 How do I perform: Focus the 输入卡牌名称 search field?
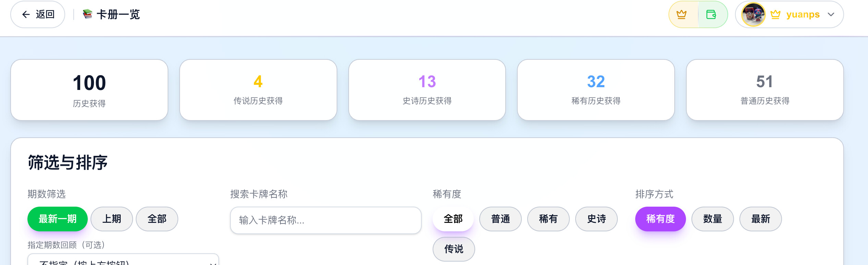(x=326, y=220)
